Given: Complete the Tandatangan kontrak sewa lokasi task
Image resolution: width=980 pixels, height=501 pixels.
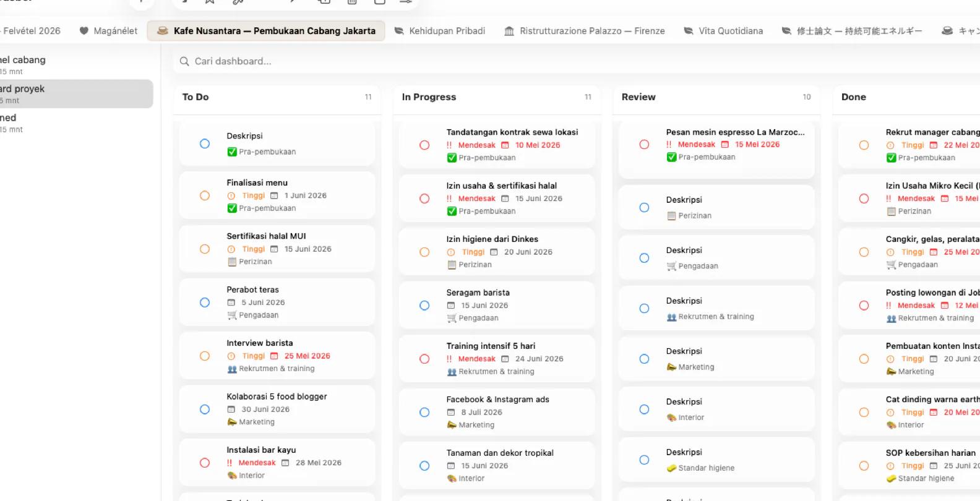Looking at the screenshot, I should click(x=424, y=145).
